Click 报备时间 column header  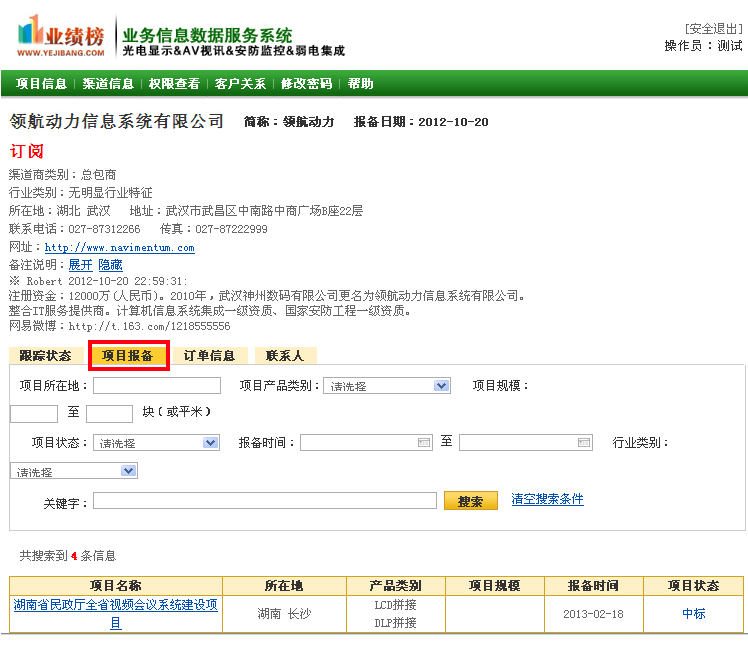point(593,585)
